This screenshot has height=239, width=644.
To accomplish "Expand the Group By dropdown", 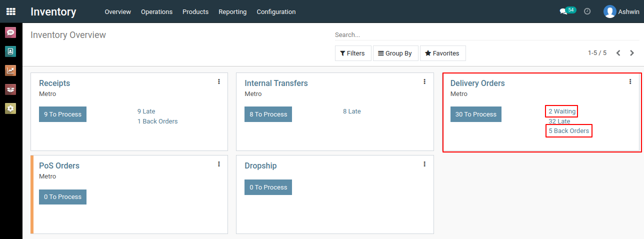I will coord(395,53).
